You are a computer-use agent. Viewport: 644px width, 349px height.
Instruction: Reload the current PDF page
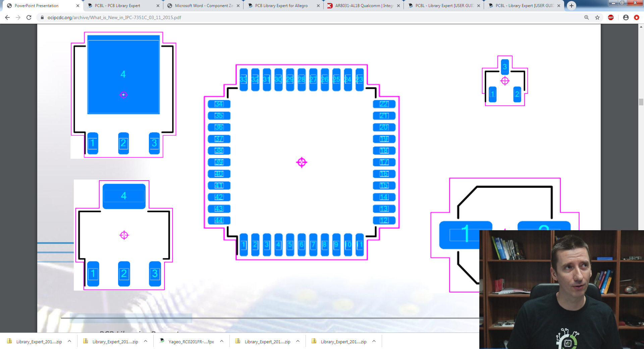[29, 17]
